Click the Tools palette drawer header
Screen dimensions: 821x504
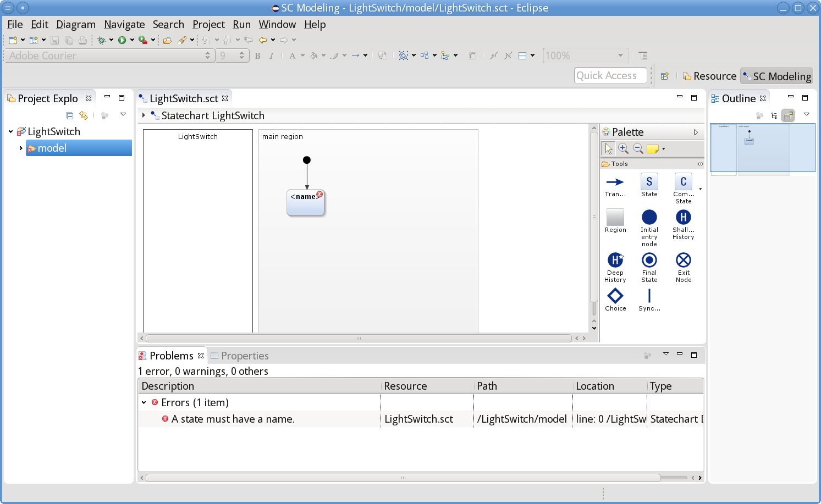pyautogui.click(x=652, y=164)
